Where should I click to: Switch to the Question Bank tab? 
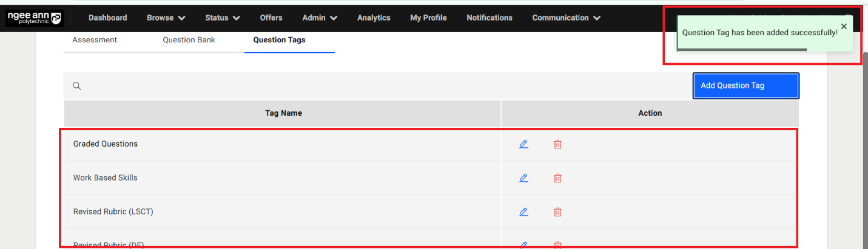pos(189,40)
